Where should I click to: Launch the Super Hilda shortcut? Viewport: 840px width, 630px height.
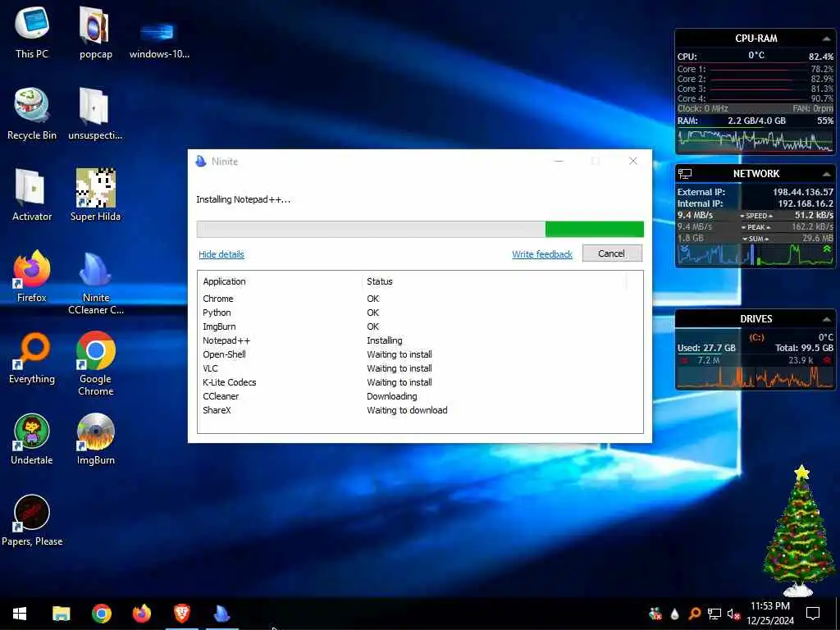tap(95, 195)
